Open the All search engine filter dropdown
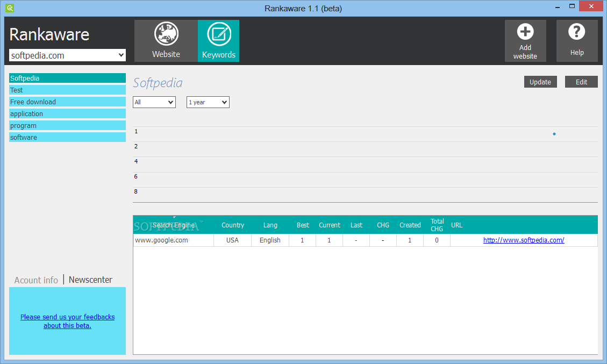This screenshot has height=364, width=607. pos(154,102)
